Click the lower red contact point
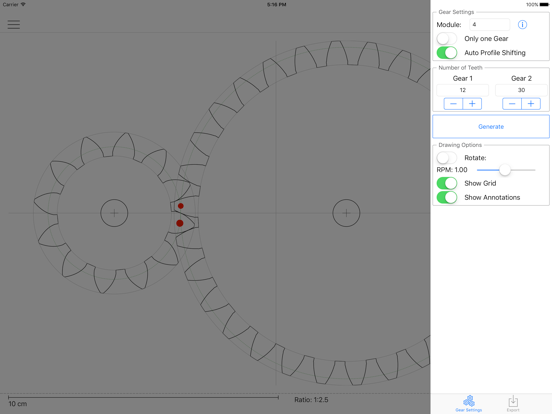This screenshot has width=552, height=414. [180, 223]
